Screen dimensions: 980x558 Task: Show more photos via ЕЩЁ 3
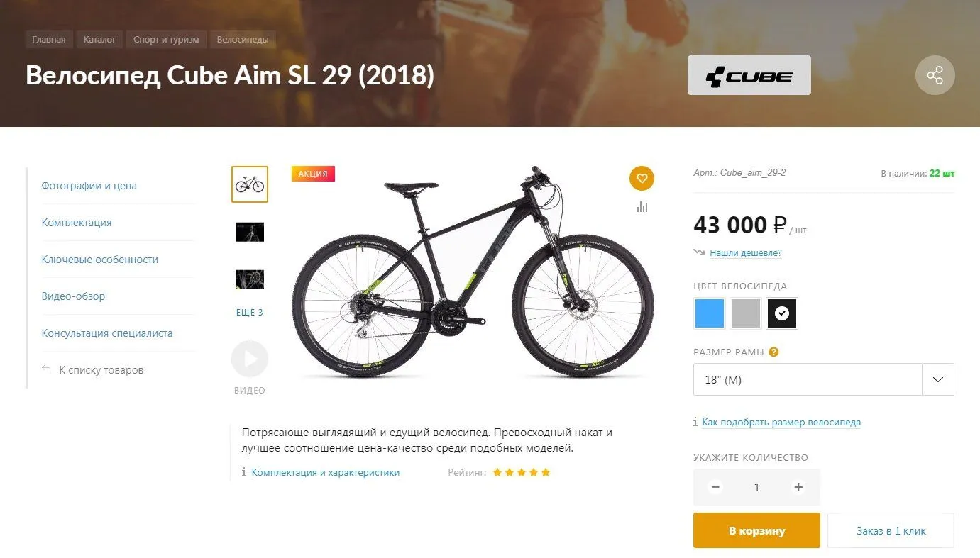(x=250, y=313)
